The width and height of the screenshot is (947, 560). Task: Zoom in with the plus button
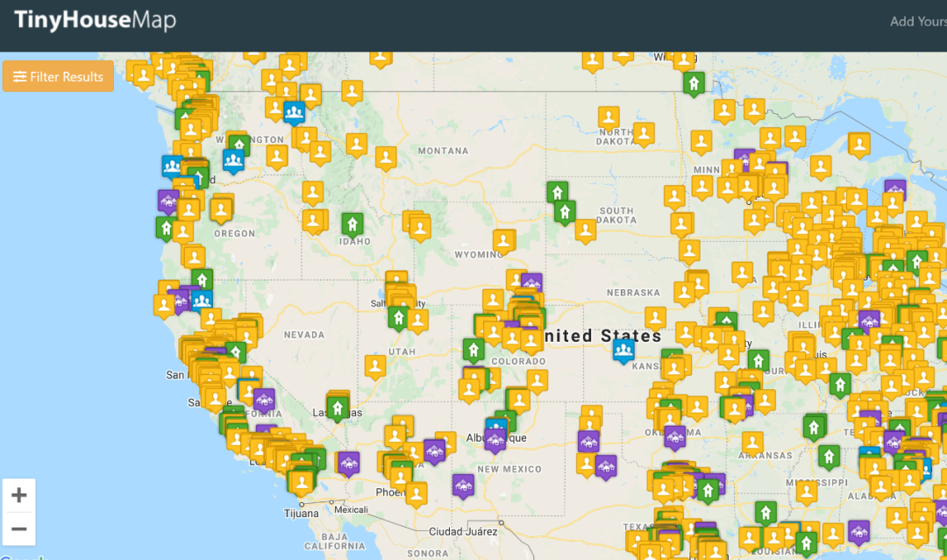(x=18, y=495)
